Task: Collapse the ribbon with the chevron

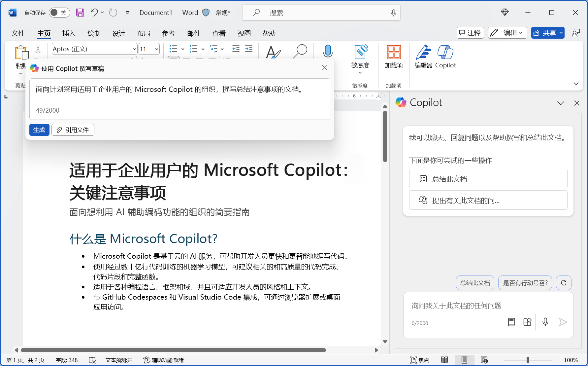Action: (x=576, y=84)
